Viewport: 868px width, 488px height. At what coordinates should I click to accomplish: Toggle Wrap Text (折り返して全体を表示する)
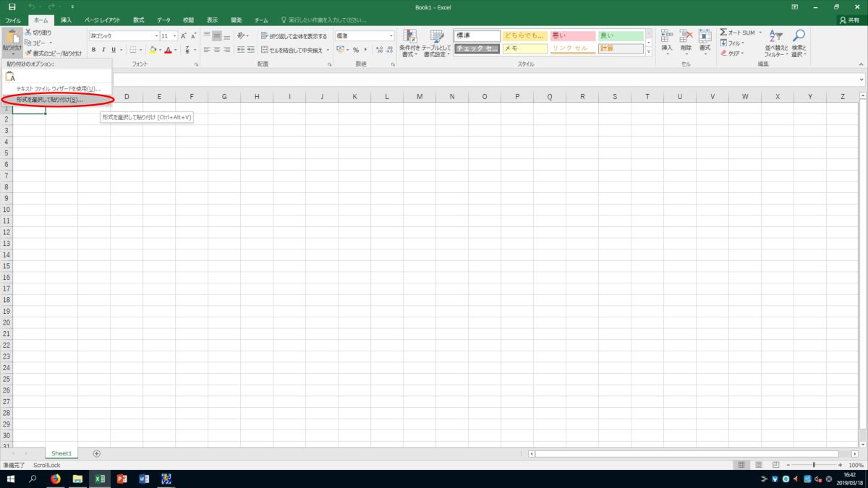coord(294,36)
